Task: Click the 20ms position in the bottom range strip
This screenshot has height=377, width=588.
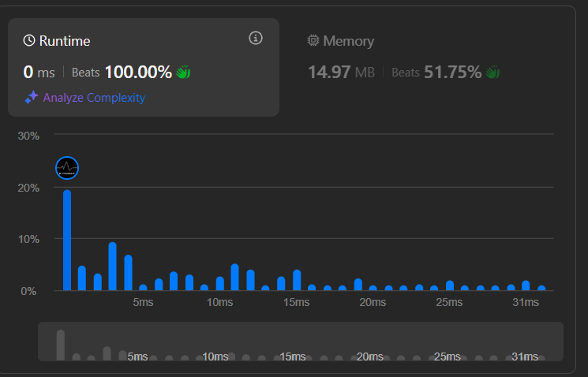Action: [x=369, y=356]
